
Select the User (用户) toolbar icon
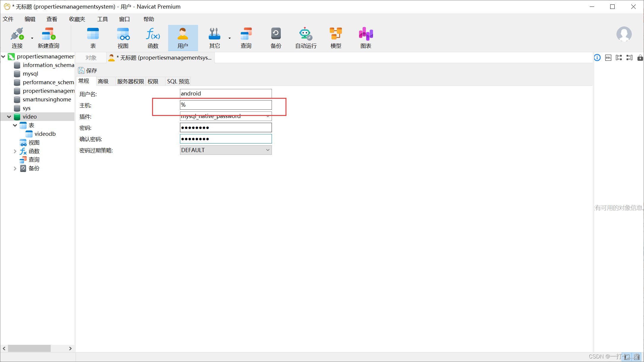(x=183, y=38)
